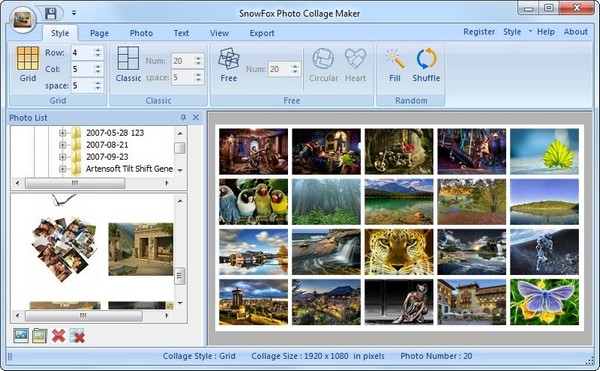Increase the Row count stepper
This screenshot has width=600, height=371.
[98, 49]
